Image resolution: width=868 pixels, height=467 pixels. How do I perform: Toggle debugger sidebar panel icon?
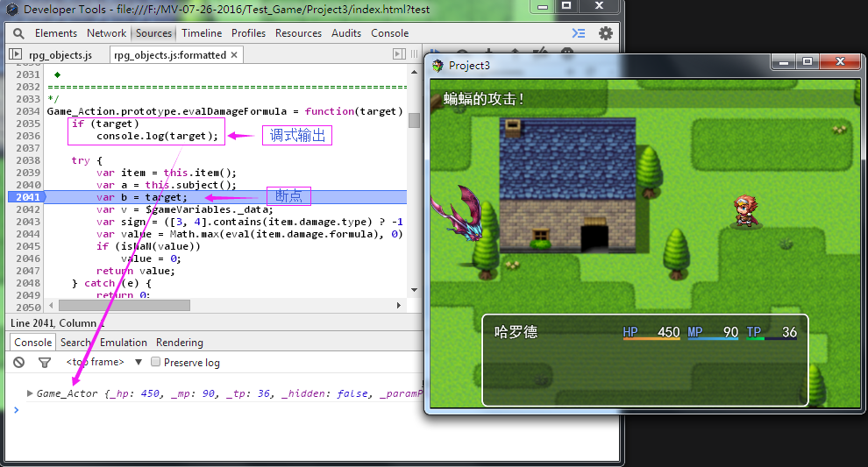(399, 53)
